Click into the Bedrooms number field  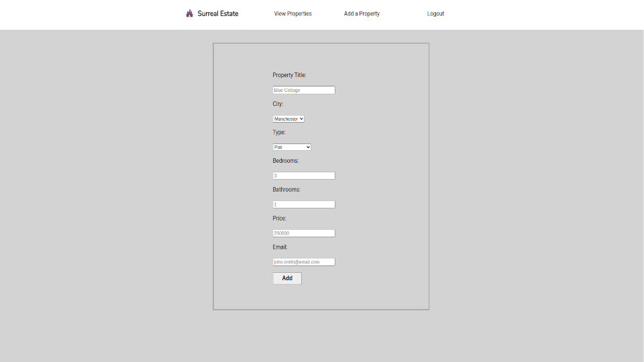[304, 176]
